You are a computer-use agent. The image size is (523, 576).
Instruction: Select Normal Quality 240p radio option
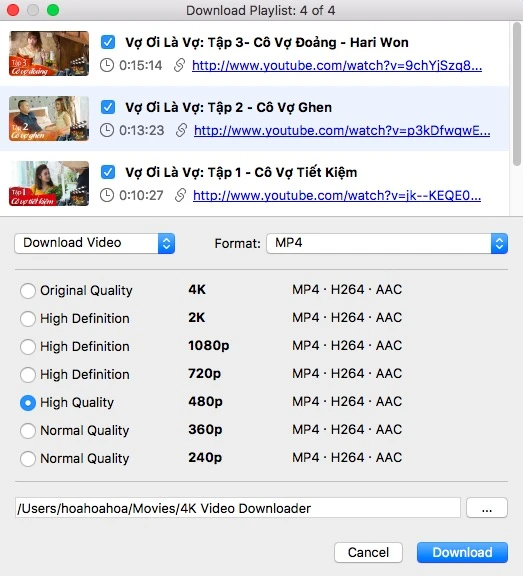tap(28, 458)
